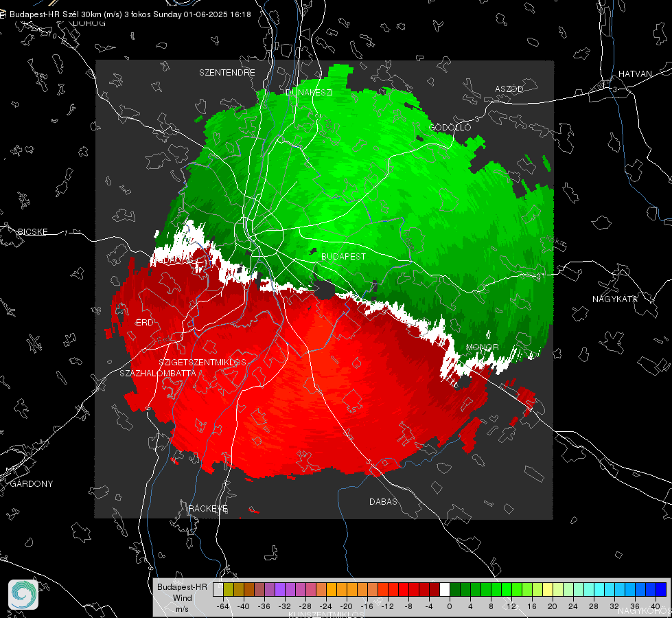672x618 pixels.
Task: Click the white zero-velocity legend swatch
Action: [445, 589]
